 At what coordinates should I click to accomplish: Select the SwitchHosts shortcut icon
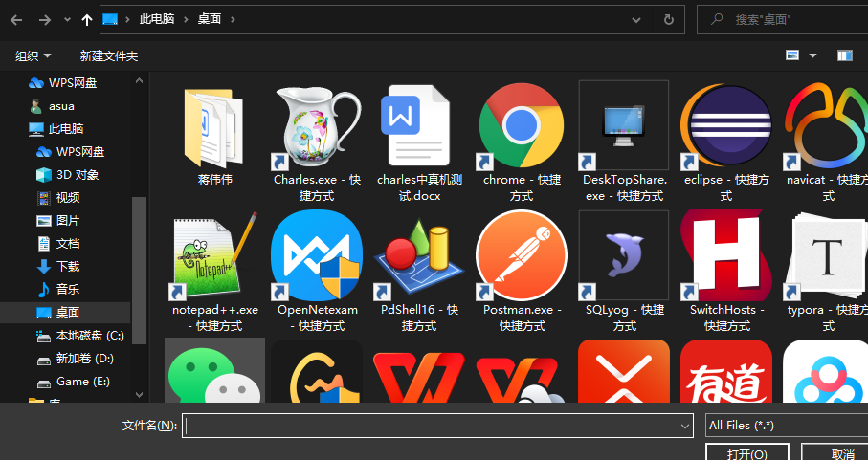point(726,256)
